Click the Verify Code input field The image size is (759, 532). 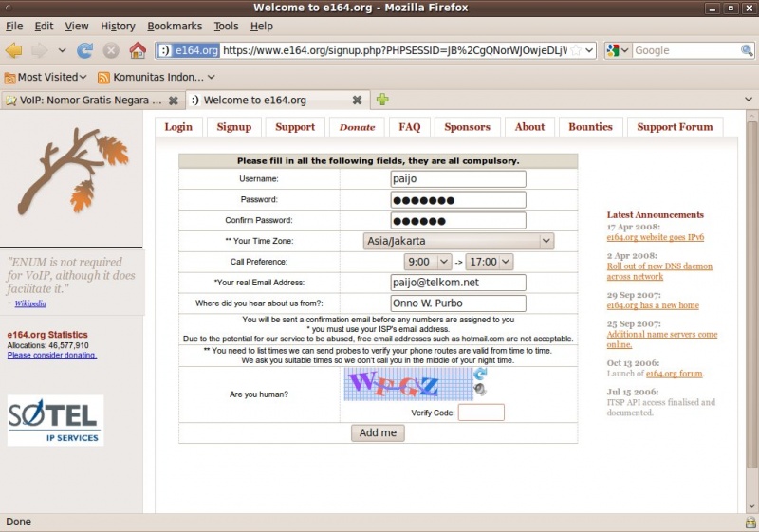(481, 413)
